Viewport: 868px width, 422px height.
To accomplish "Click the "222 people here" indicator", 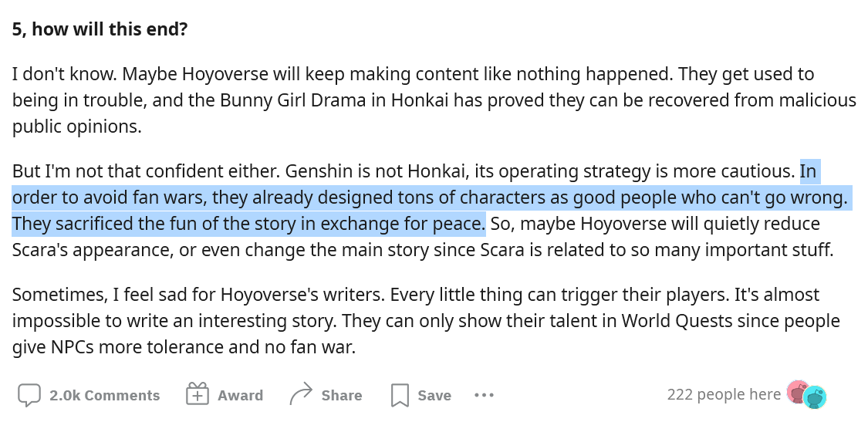I will [x=723, y=394].
